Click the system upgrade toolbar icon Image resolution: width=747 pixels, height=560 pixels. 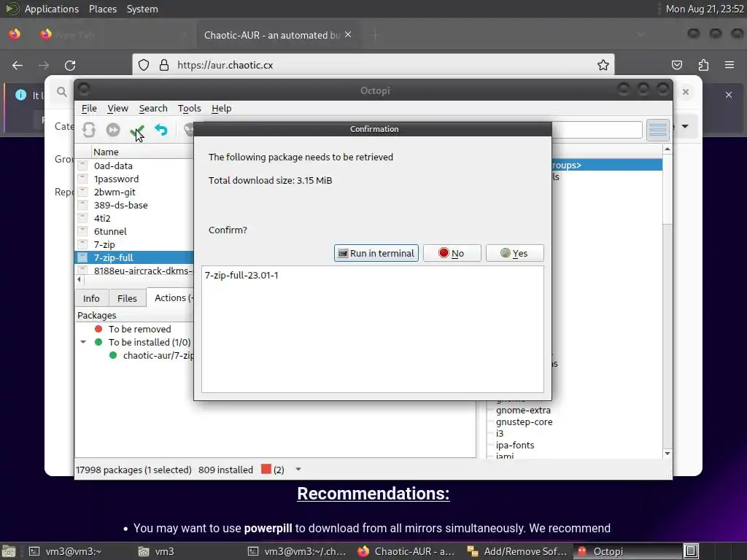(113, 130)
